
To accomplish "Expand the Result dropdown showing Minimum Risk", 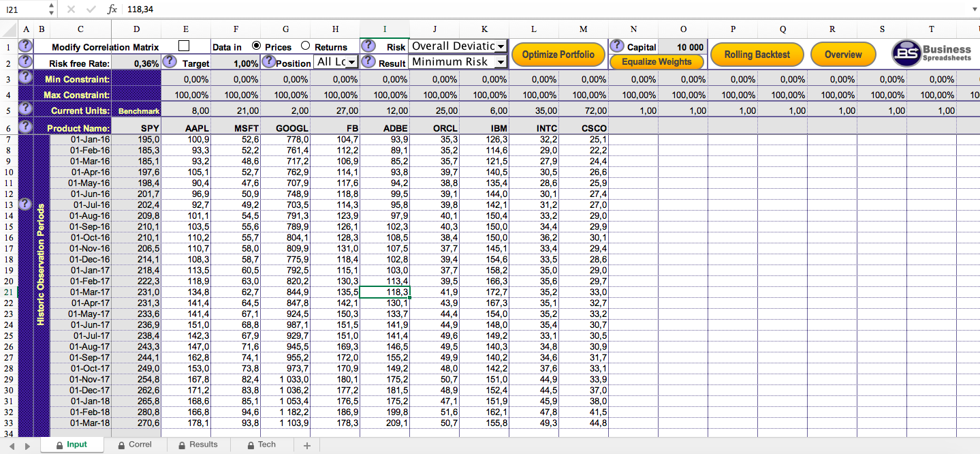I will (501, 62).
